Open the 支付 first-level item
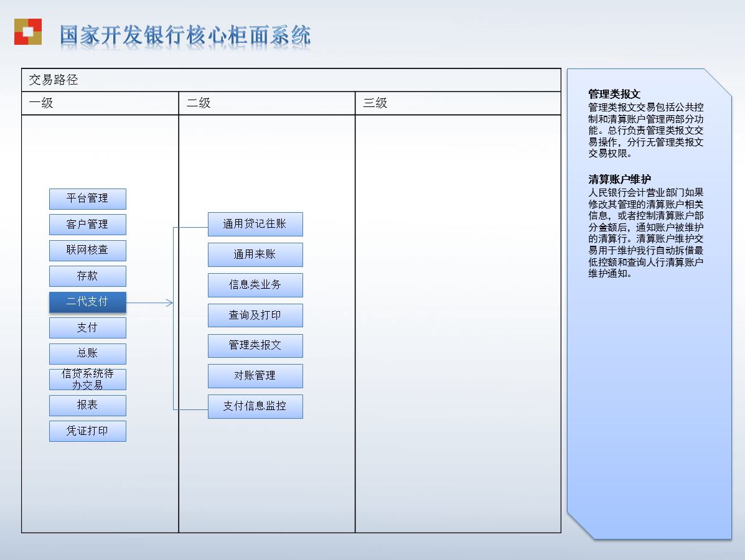The height and width of the screenshot is (560, 745). [87, 328]
